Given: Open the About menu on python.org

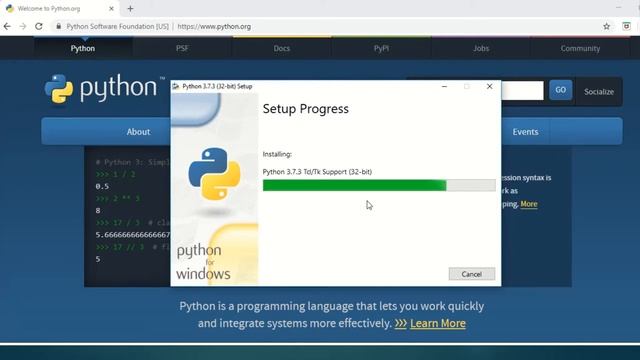Looking at the screenshot, I should (138, 132).
